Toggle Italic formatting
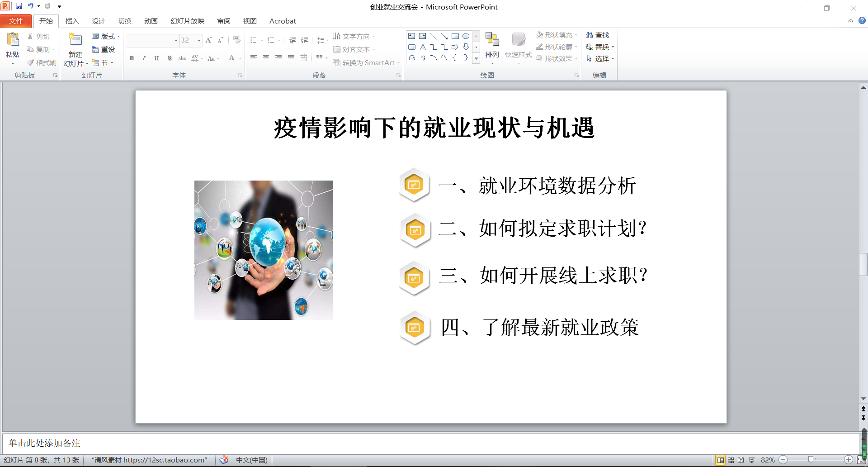Screen dimensions: 868x467 coord(144,58)
